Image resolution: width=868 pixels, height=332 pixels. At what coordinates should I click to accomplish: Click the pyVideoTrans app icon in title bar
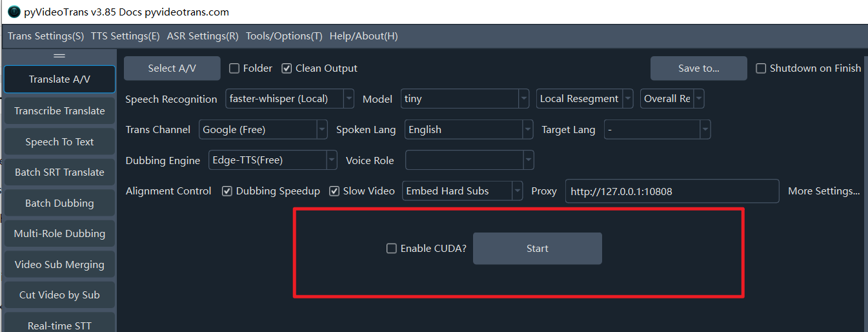pos(14,12)
